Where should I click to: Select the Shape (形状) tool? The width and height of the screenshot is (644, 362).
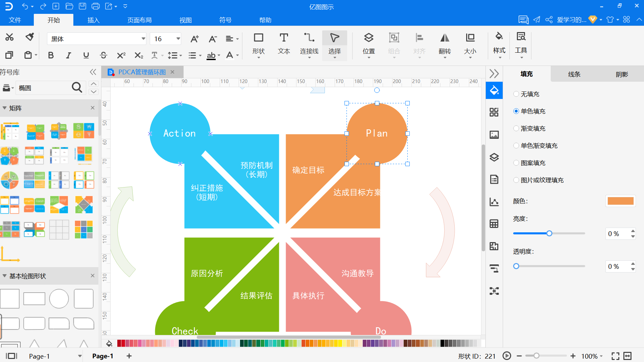pyautogui.click(x=259, y=45)
